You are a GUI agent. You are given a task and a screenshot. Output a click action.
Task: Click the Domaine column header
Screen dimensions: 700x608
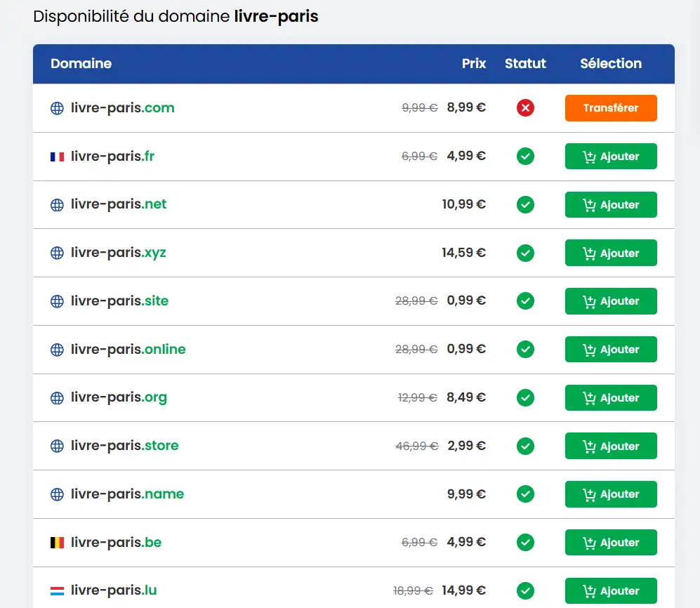(x=81, y=63)
